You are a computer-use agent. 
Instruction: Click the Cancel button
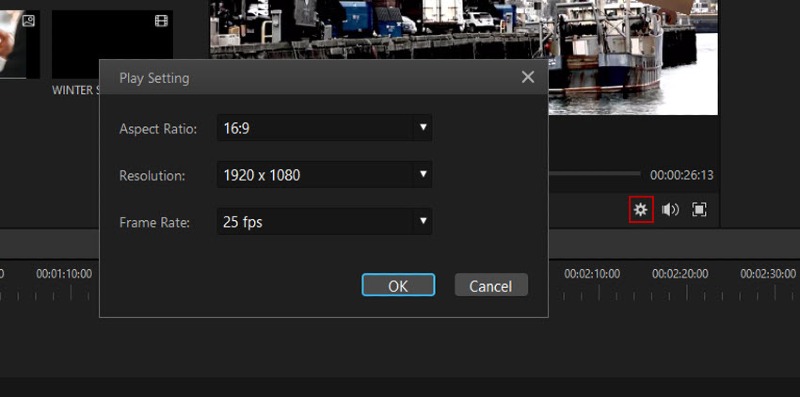coord(491,285)
